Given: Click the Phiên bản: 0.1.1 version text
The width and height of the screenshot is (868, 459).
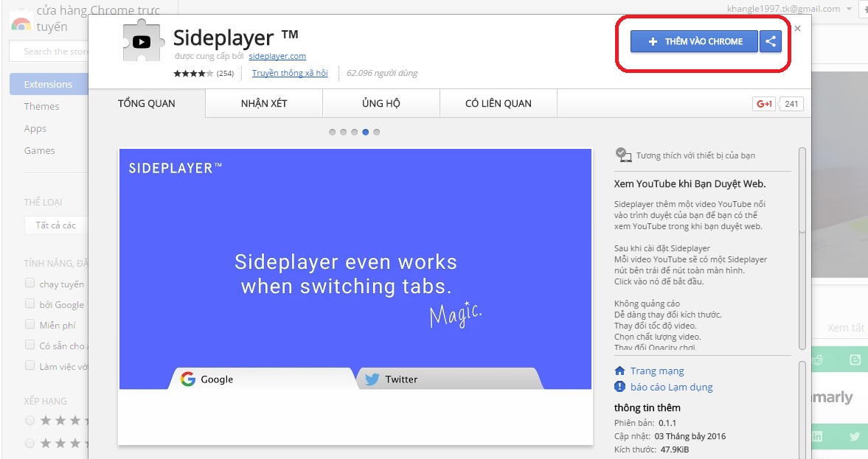Looking at the screenshot, I should click(x=645, y=423).
